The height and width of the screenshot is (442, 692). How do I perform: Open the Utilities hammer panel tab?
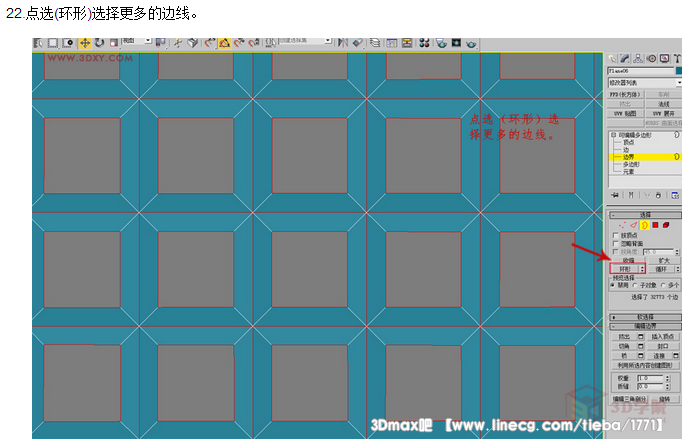(x=677, y=58)
